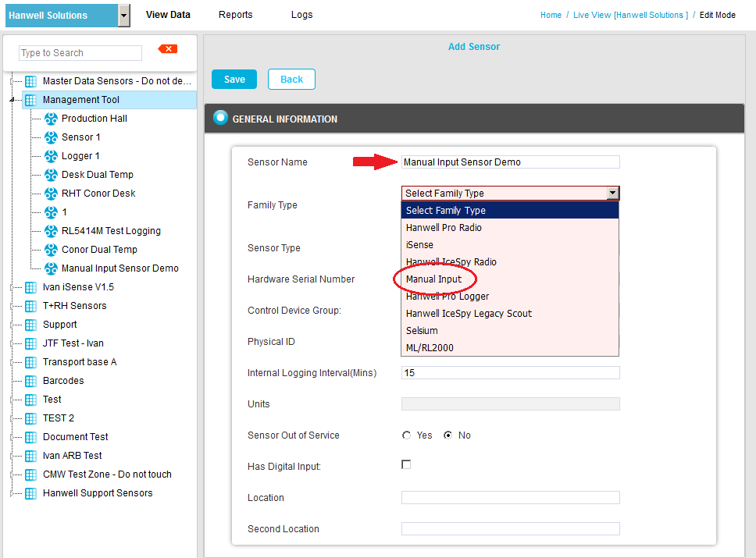Expand the Transport base A tree node
Image resolution: width=756 pixels, height=558 pixels.
coord(12,362)
